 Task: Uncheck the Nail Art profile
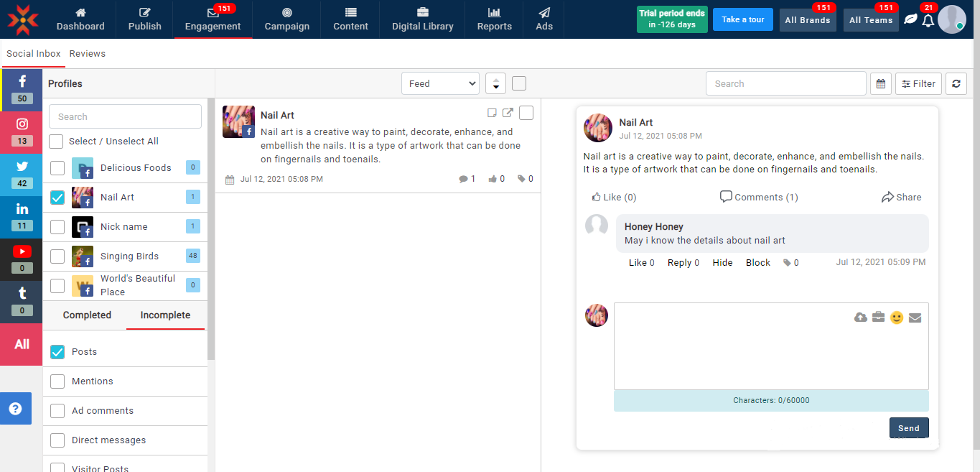57,198
